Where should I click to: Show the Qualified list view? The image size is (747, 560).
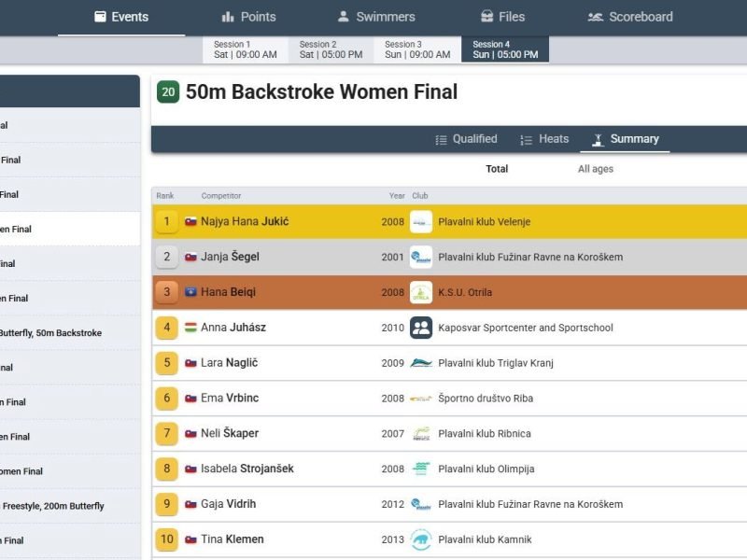click(x=466, y=139)
